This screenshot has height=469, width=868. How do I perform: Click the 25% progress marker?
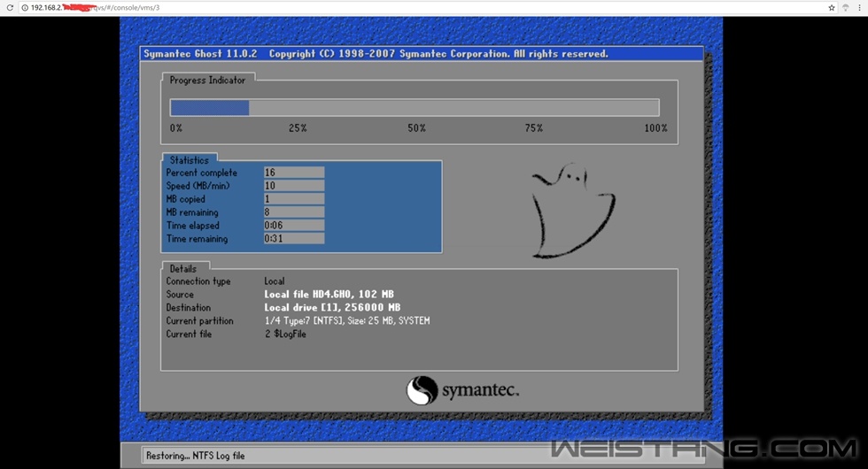coord(298,128)
